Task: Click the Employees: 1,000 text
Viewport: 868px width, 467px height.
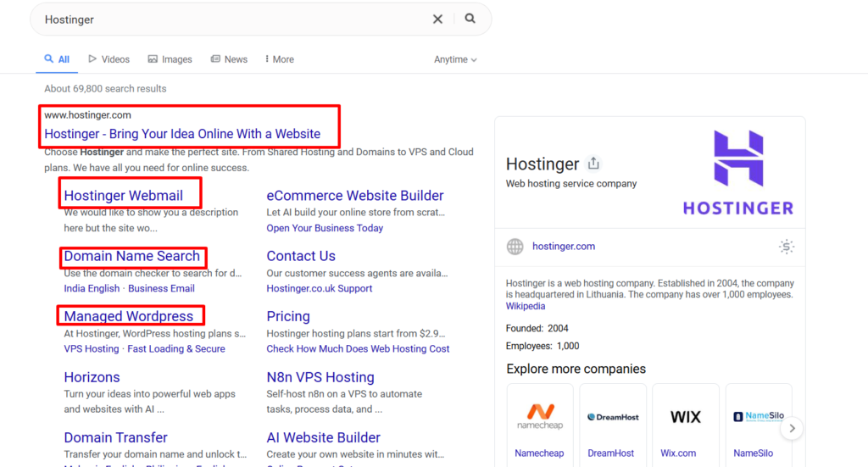Action: click(542, 346)
